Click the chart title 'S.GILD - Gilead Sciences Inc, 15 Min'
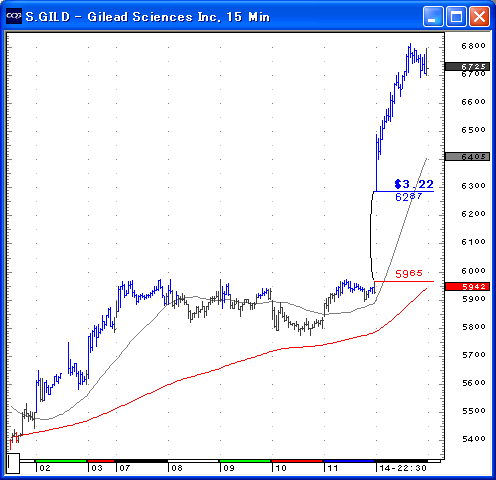496x480 pixels. (x=148, y=17)
